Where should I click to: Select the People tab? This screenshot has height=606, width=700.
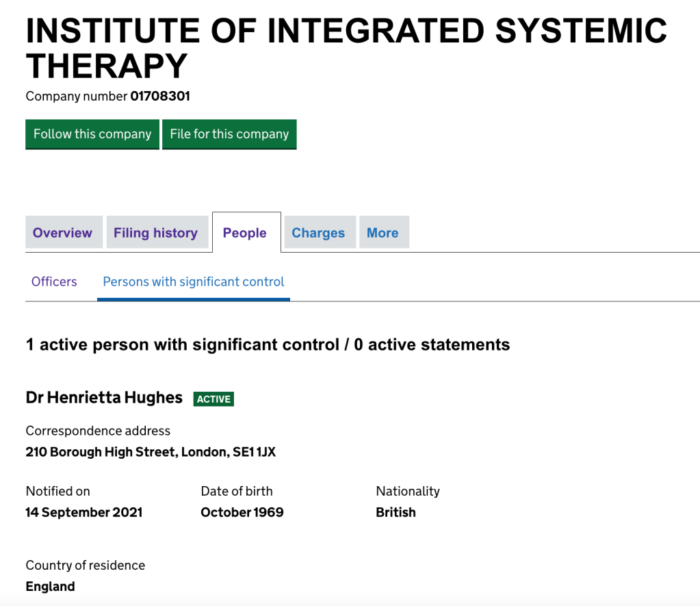point(244,233)
